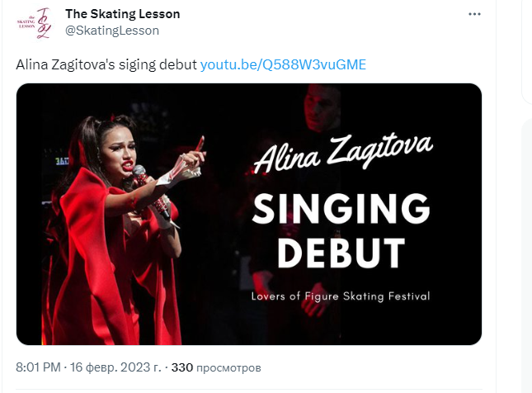The height and width of the screenshot is (393, 532).
Task: Click the singer's pointing hand in the photo
Action: pyautogui.click(x=195, y=151)
